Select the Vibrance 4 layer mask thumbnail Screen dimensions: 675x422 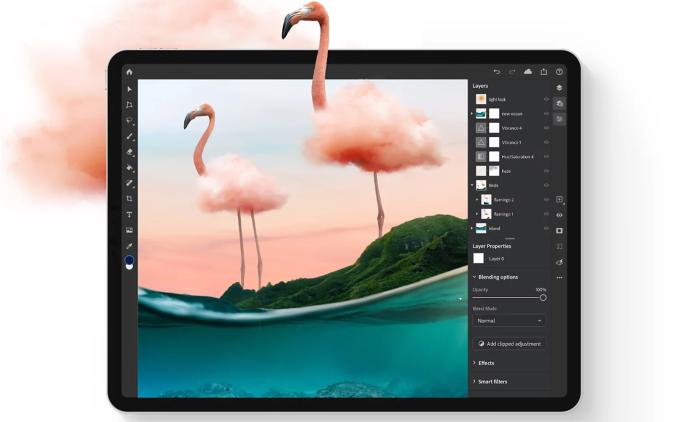[494, 128]
